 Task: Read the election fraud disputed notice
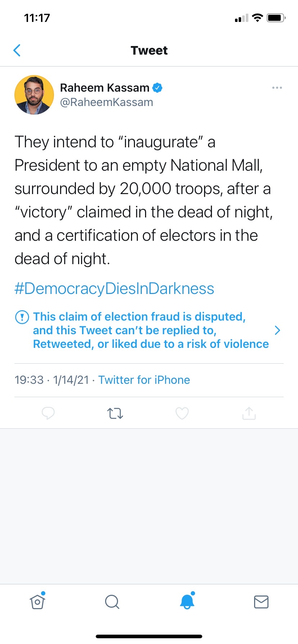(150, 330)
